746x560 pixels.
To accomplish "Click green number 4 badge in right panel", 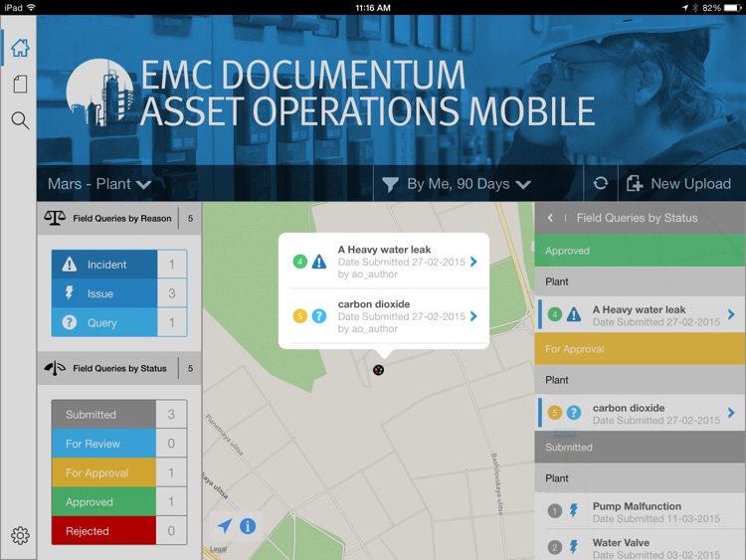I will click(x=555, y=314).
